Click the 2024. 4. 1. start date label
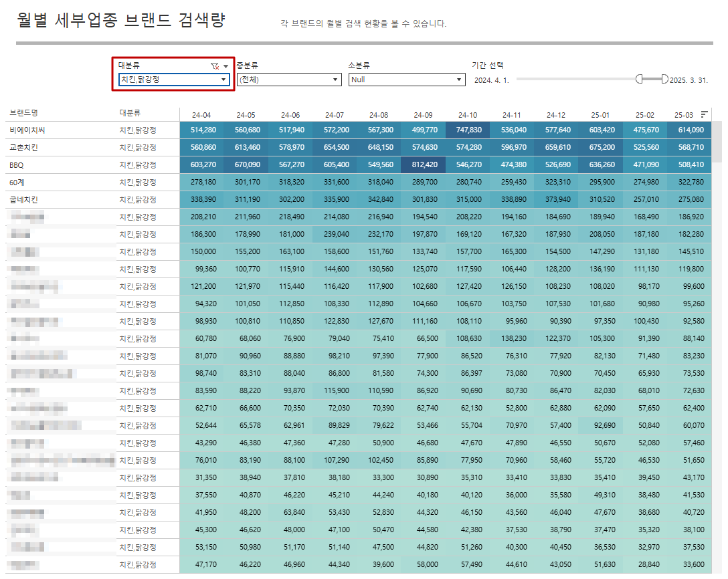Image resolution: width=728 pixels, height=579 pixels. coord(491,80)
